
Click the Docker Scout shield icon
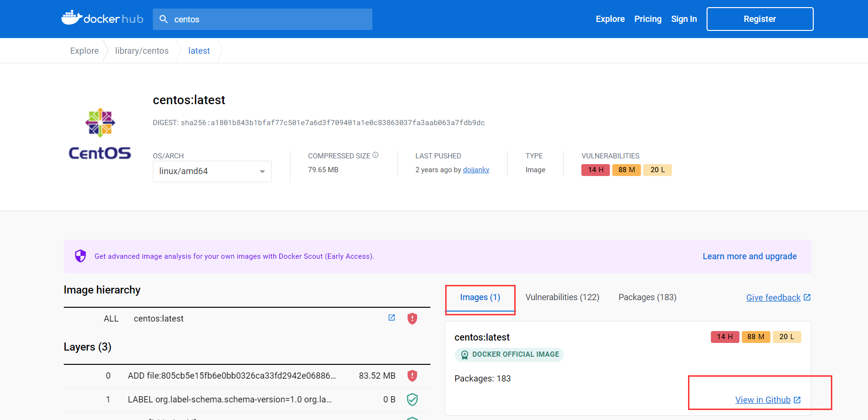click(80, 256)
